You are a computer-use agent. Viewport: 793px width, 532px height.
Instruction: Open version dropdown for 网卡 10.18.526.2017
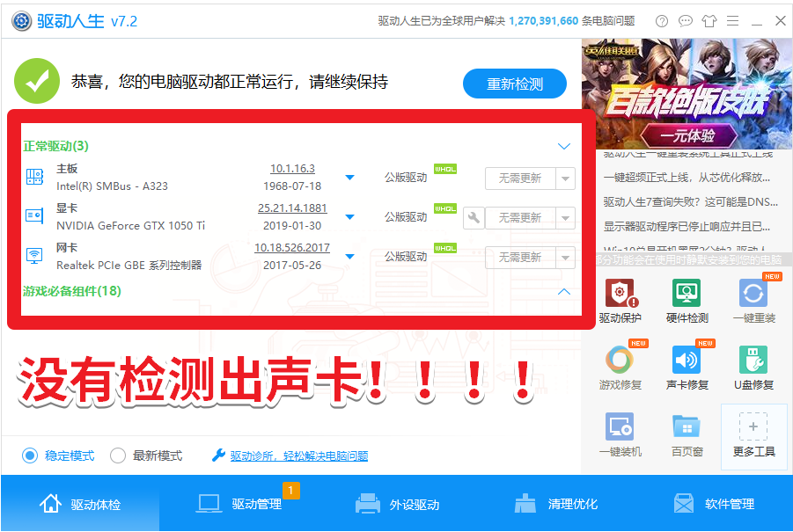(349, 256)
